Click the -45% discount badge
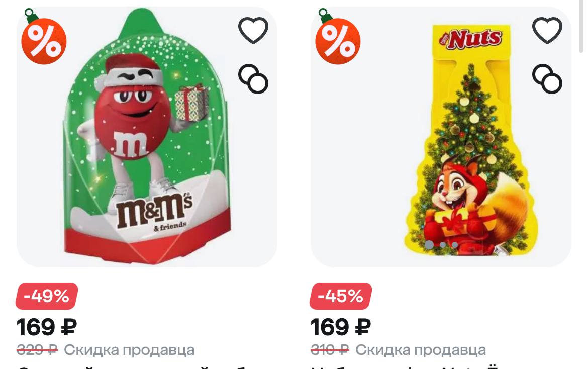588x369 pixels. (341, 296)
